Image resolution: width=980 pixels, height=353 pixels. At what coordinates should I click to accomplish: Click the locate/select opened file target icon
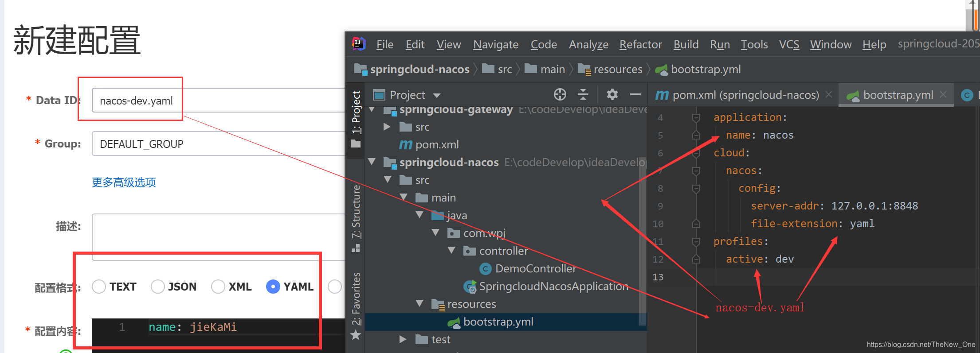pyautogui.click(x=560, y=94)
